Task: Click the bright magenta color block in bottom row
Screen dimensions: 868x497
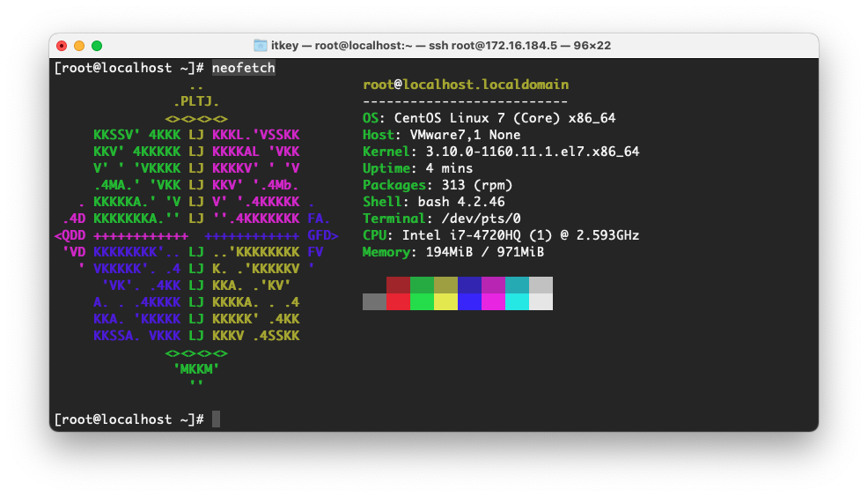Action: 493,301
